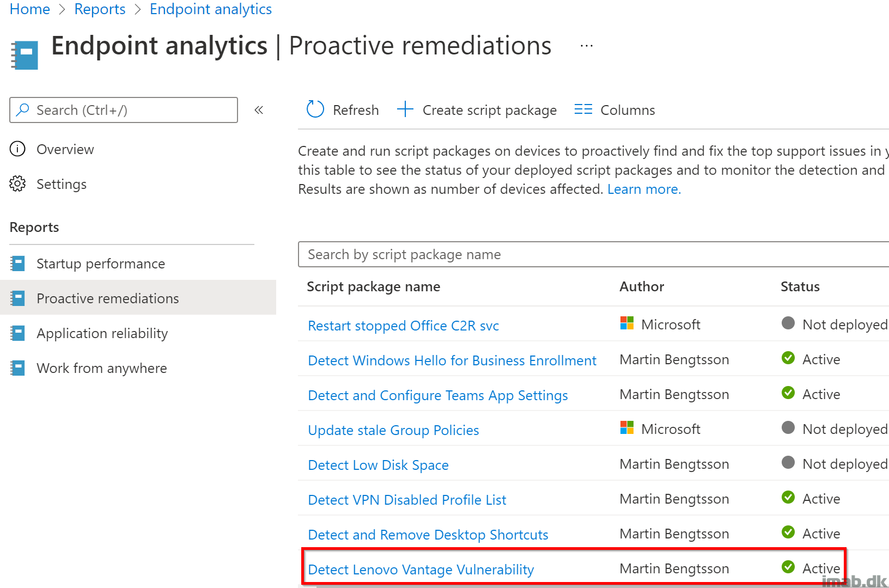Viewport: 889px width, 588px height.
Task: Open Endpoint analytics breadcrumb
Action: (x=211, y=9)
